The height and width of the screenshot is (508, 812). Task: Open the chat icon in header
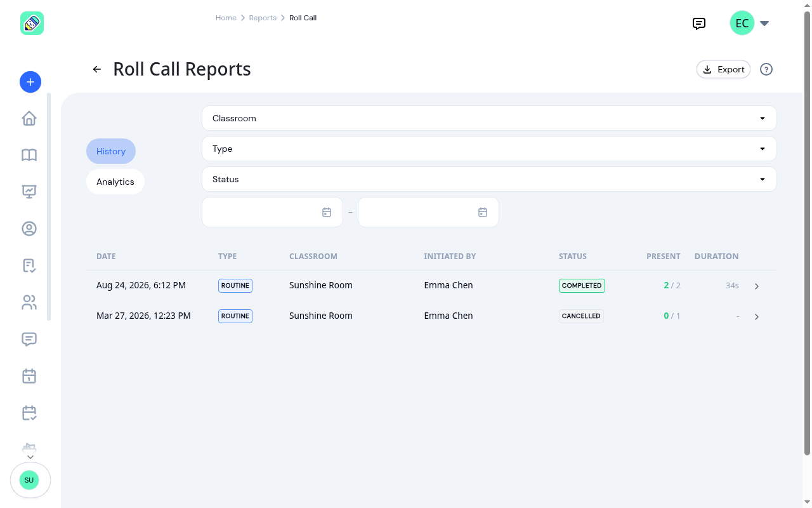[x=699, y=23]
